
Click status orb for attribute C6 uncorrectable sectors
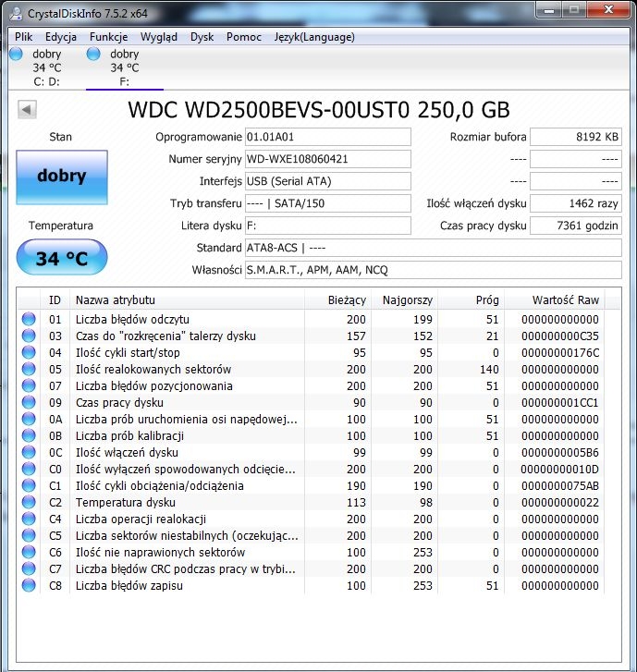(x=29, y=552)
